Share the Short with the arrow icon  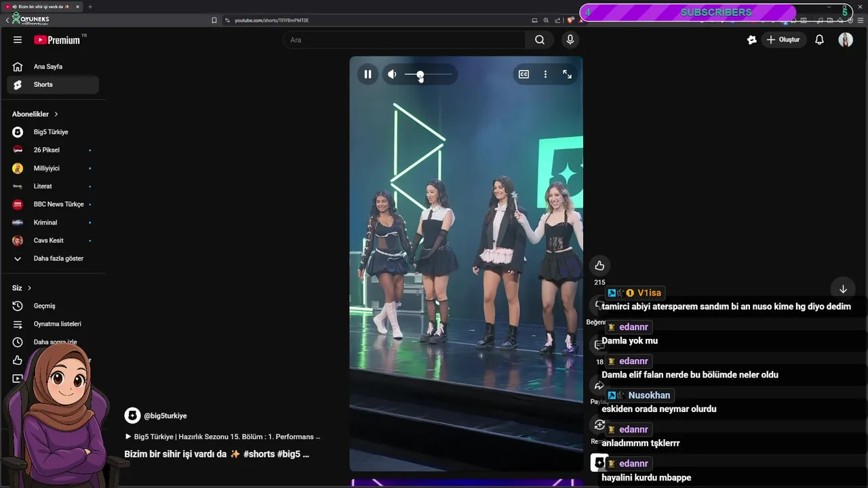click(x=599, y=386)
